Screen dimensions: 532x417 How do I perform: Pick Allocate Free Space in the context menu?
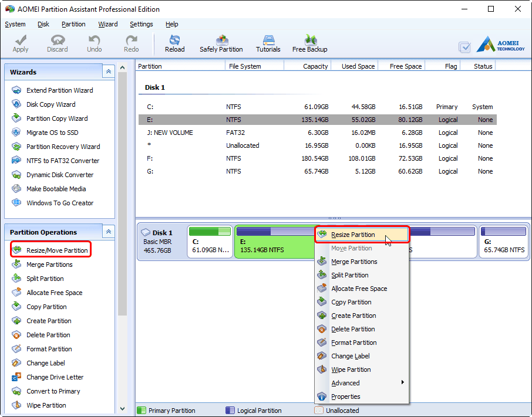pos(362,289)
